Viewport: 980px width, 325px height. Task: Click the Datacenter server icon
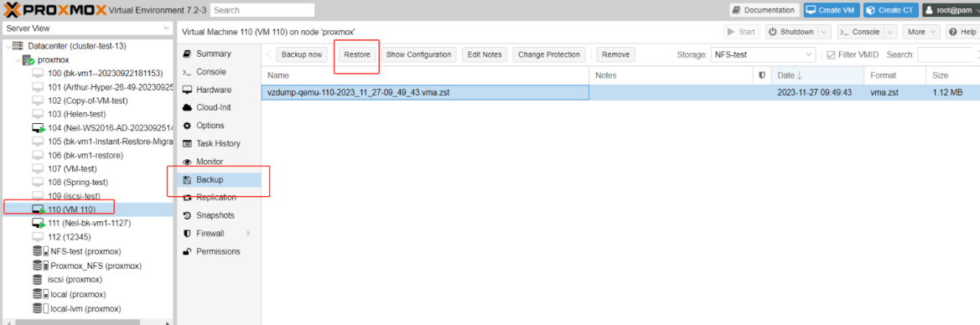pyautogui.click(x=18, y=46)
